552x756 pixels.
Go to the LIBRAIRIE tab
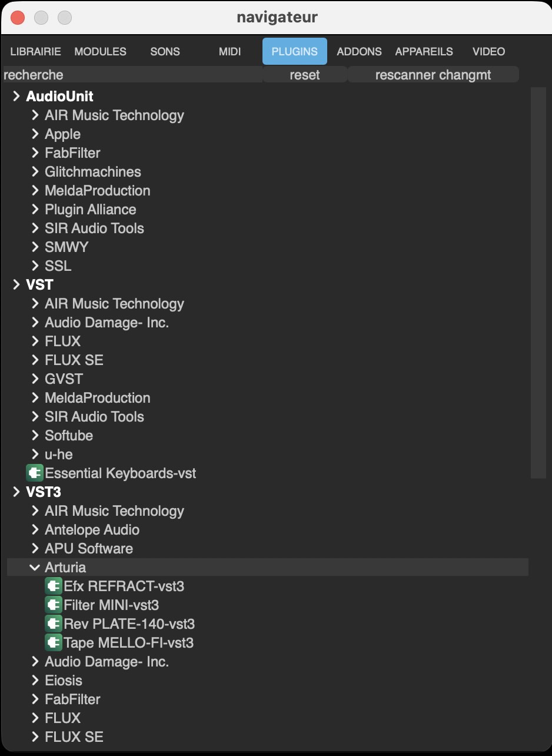coord(35,52)
